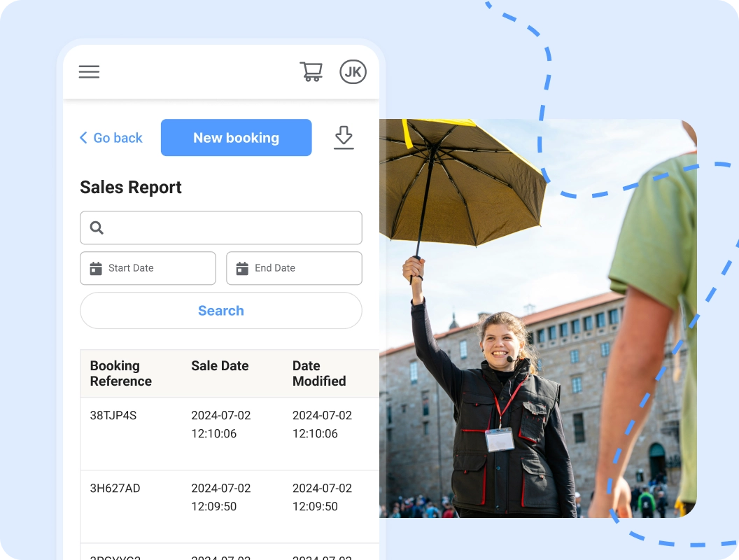Focus the Sales Report search field
This screenshot has height=560, width=739.
pyautogui.click(x=221, y=227)
